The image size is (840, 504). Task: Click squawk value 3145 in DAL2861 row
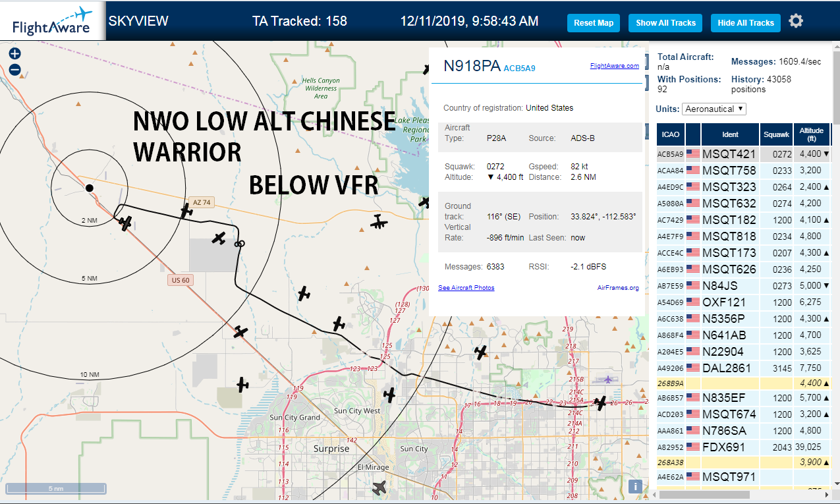(x=783, y=368)
